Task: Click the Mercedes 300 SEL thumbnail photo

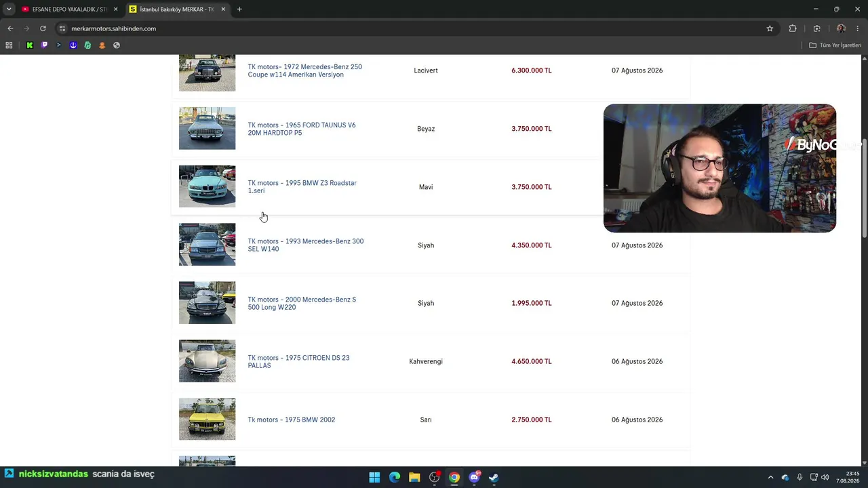Action: coord(207,245)
